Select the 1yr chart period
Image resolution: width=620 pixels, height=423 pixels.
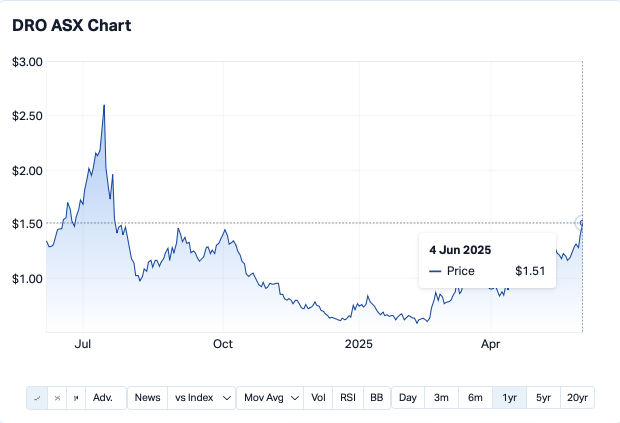pyautogui.click(x=509, y=398)
